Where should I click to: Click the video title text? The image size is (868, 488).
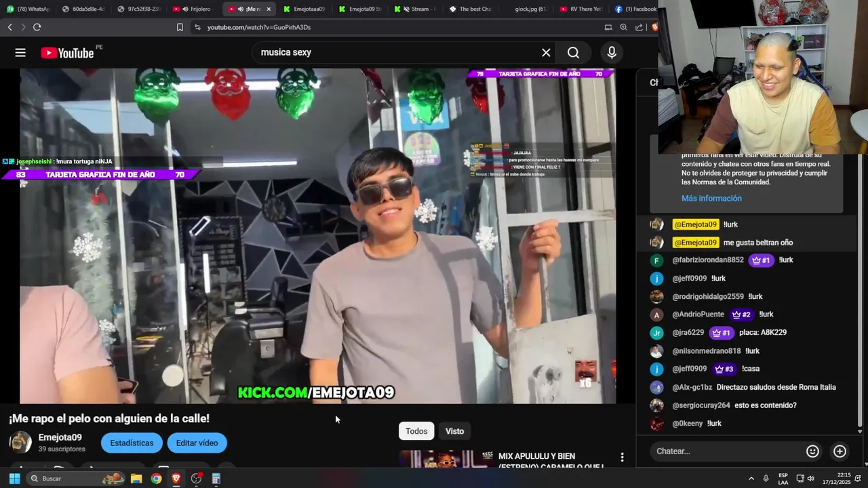coord(109,419)
